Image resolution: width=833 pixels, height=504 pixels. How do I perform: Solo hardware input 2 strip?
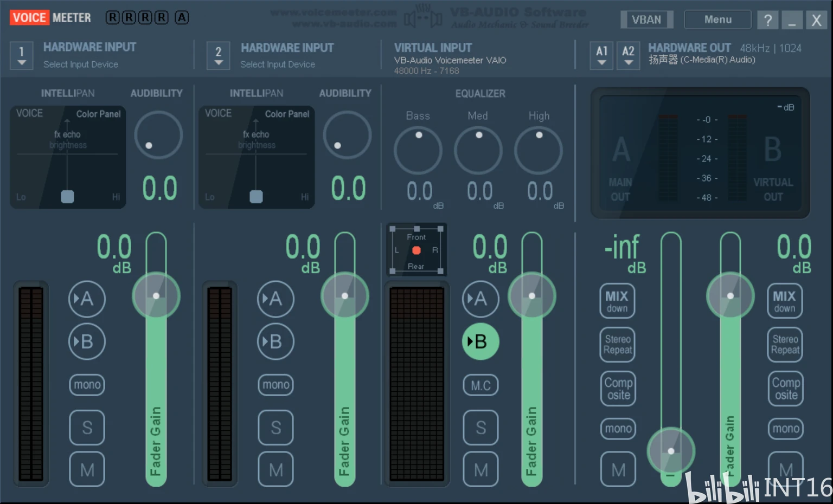coord(275,428)
